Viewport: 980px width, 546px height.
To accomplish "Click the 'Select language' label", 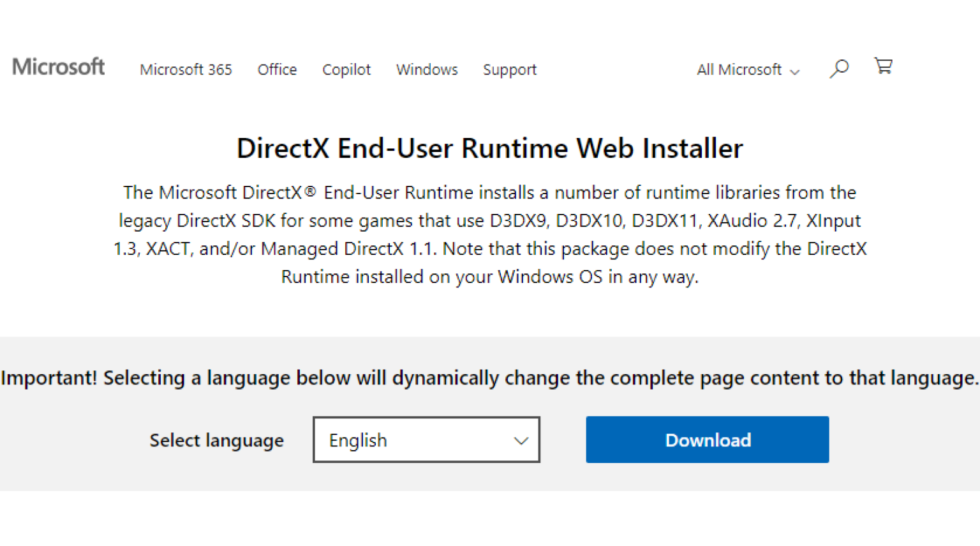I will coord(216,441).
